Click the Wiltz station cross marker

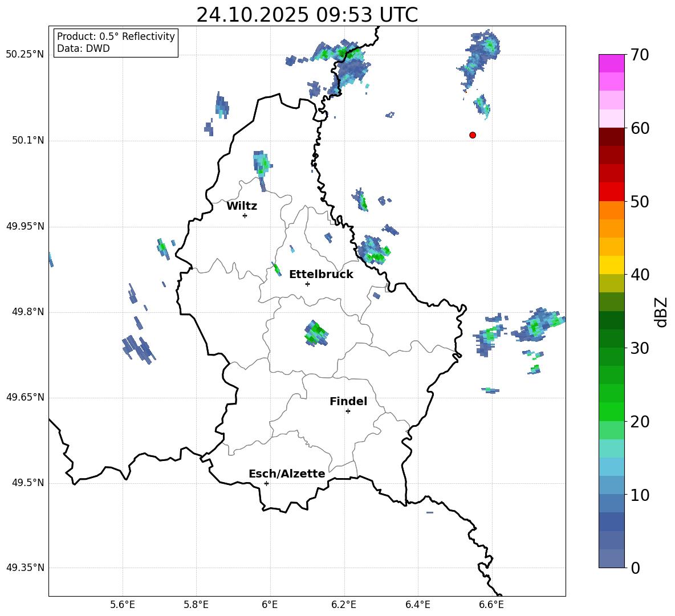pos(245,215)
